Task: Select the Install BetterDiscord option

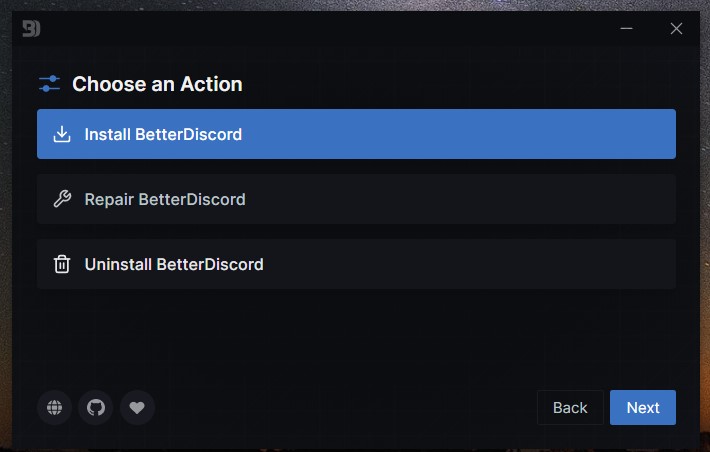Action: [x=356, y=134]
